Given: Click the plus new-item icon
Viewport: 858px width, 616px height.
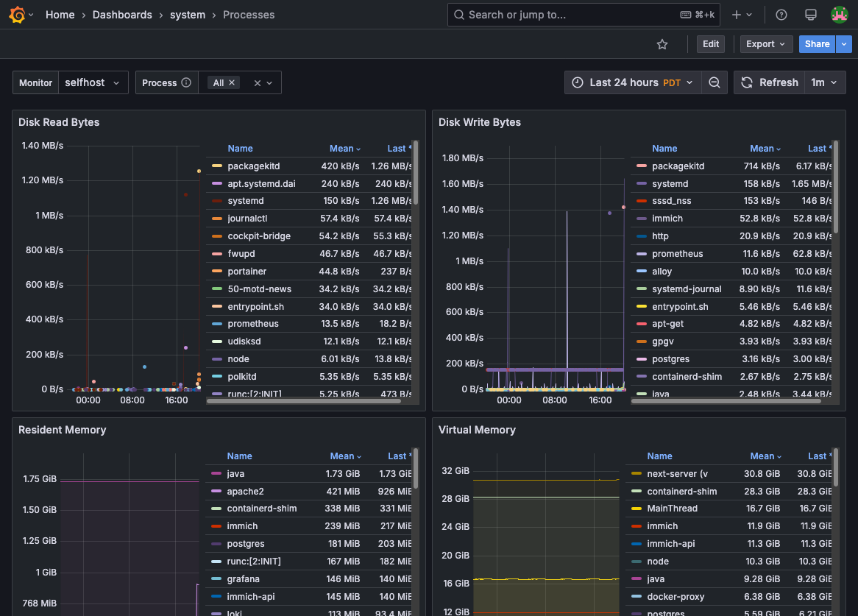Looking at the screenshot, I should tap(737, 15).
